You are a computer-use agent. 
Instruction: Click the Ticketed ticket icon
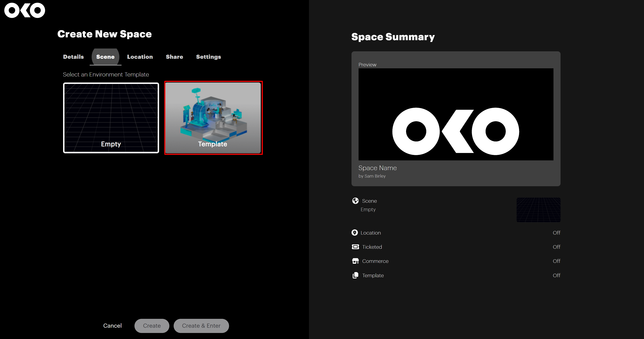click(355, 247)
